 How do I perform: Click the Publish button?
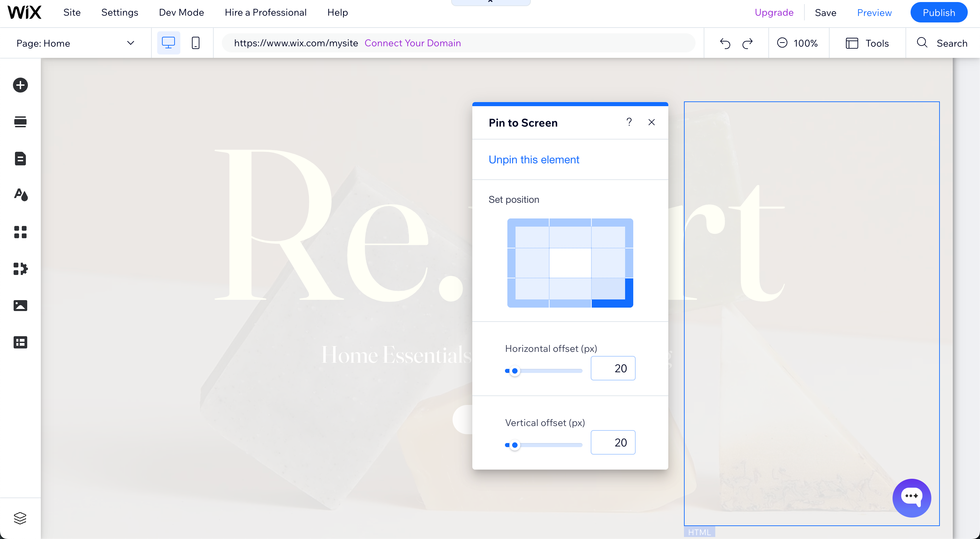pyautogui.click(x=938, y=13)
